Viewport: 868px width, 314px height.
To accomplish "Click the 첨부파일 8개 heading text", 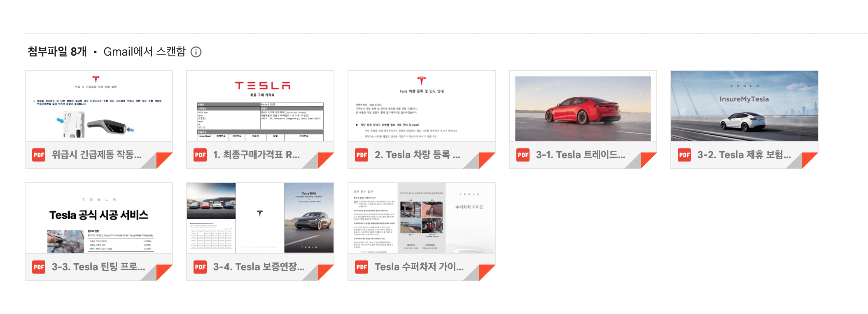I will click(57, 52).
